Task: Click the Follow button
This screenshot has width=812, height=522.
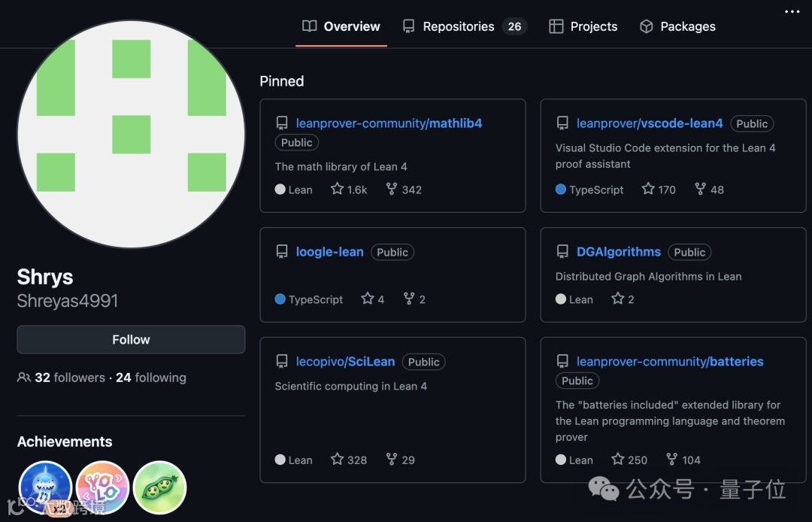Action: pyautogui.click(x=131, y=339)
